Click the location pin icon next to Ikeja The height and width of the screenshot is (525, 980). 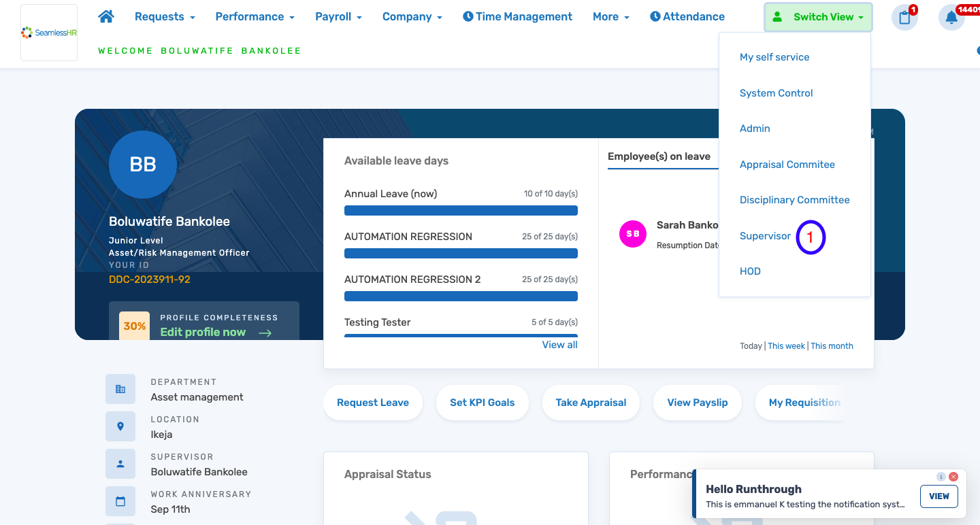(120, 426)
